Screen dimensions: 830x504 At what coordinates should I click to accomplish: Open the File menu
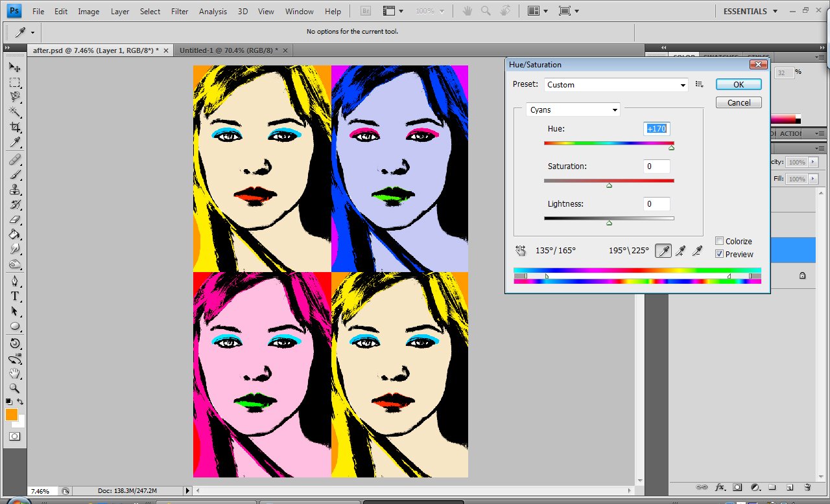[38, 12]
